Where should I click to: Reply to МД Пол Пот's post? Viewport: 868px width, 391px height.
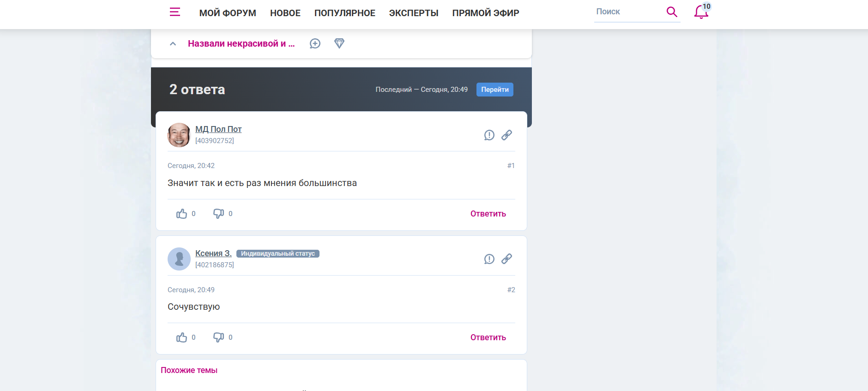[x=488, y=214]
